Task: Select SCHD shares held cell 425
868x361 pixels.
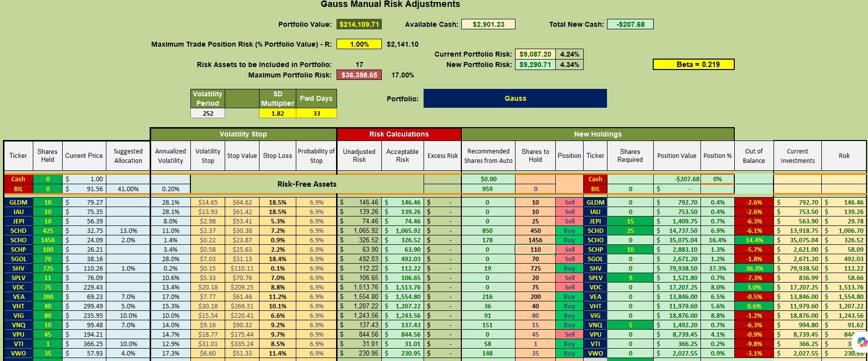Action: point(48,230)
